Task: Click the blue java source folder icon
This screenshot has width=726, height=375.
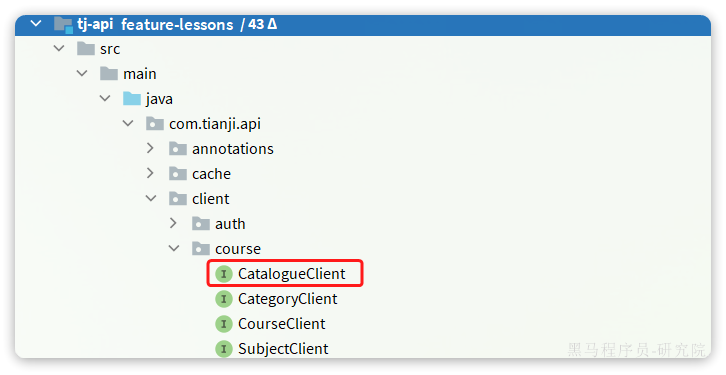Action: pyautogui.click(x=132, y=99)
